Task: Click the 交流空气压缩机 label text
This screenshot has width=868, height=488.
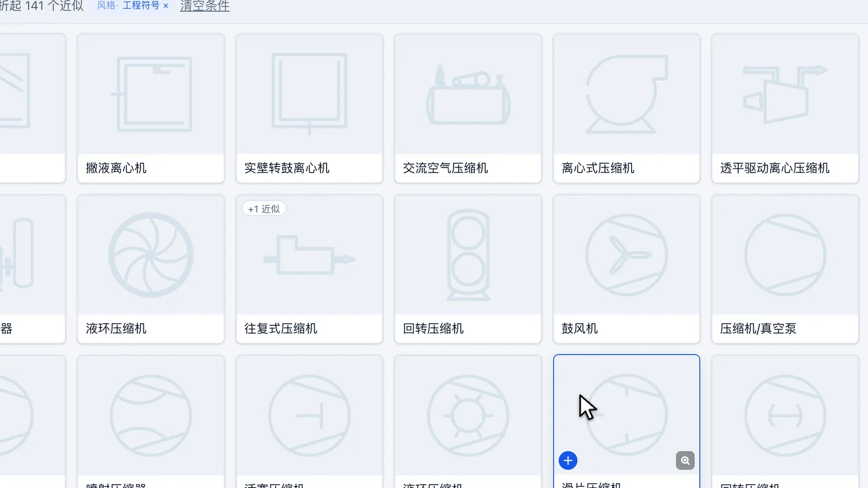Action: (x=445, y=168)
